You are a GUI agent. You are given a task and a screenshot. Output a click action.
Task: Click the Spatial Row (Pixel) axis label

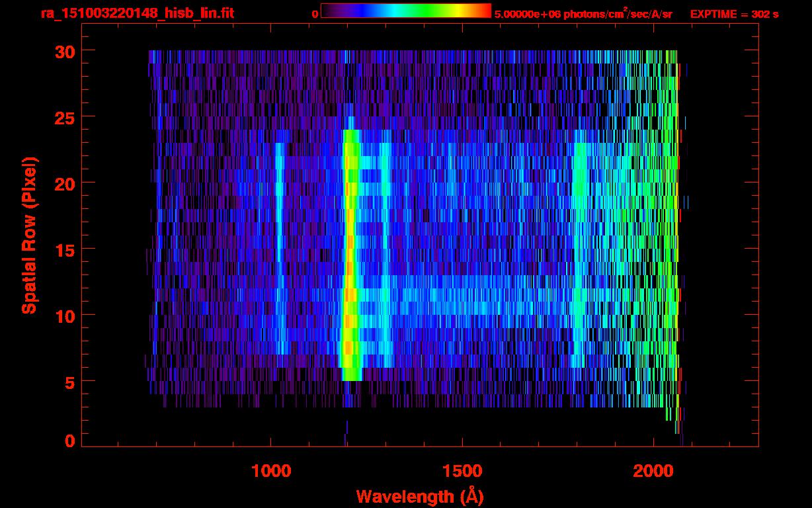29,235
